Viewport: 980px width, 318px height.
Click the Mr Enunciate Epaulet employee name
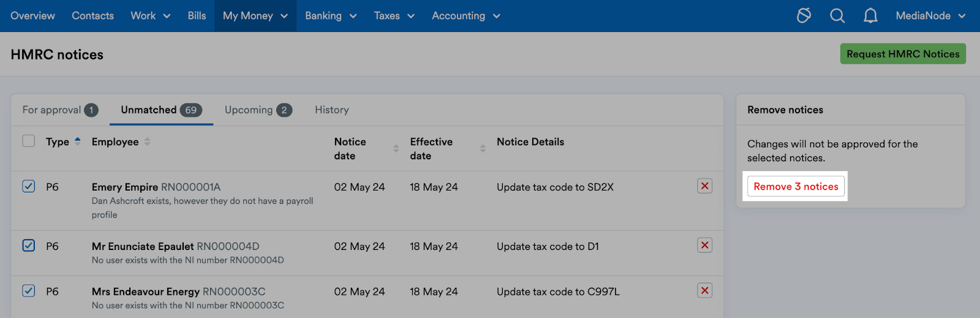(143, 246)
